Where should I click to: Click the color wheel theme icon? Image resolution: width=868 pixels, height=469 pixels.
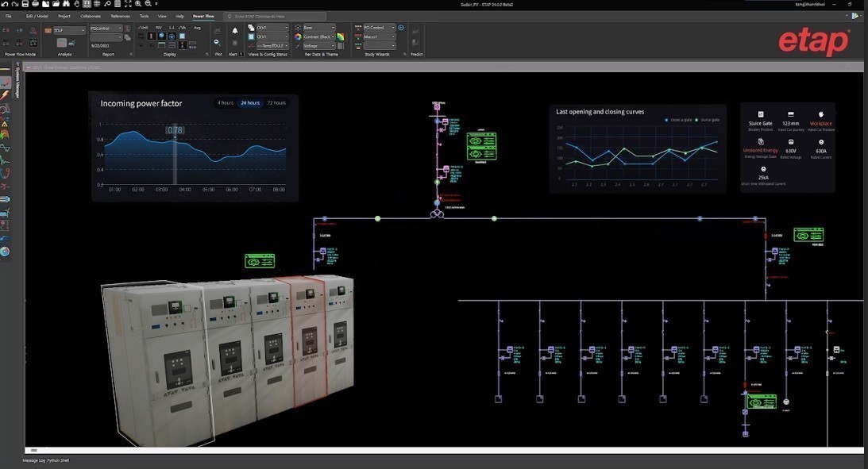(298, 37)
